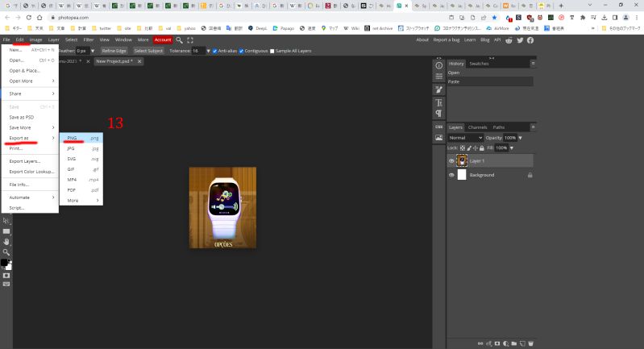Lock transparent pixels icon
Viewport: 644px width, 349px height.
pyautogui.click(x=463, y=147)
